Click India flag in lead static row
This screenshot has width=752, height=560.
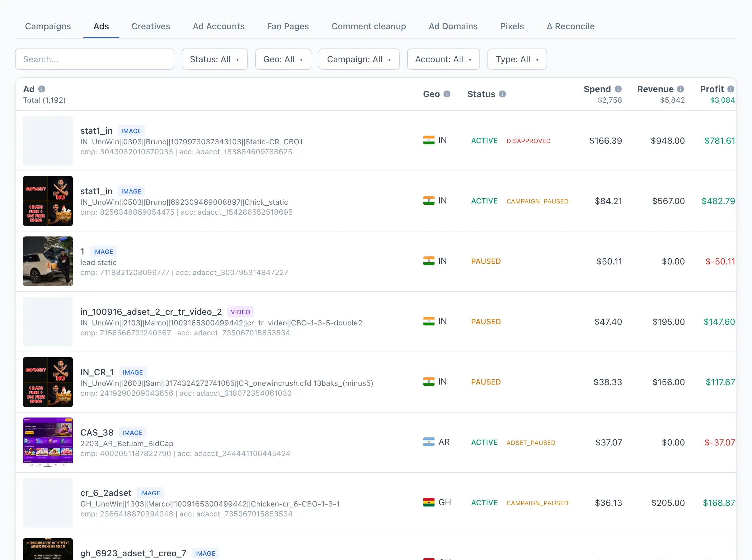coord(429,261)
